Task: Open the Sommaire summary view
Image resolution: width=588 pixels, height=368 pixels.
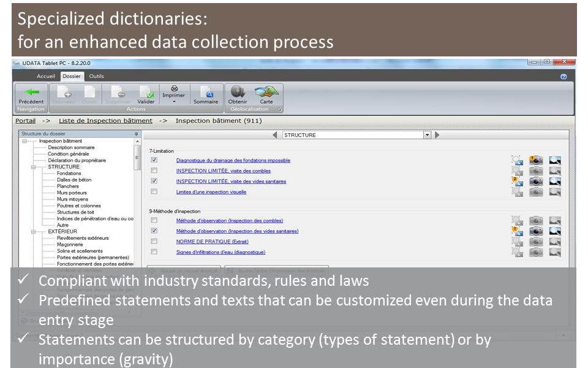Action: click(x=206, y=93)
